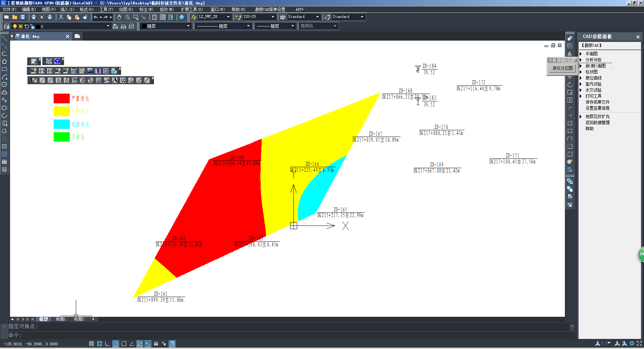The image size is (644, 349).
Task: Click the Cut scissors icon
Action: coord(61,17)
